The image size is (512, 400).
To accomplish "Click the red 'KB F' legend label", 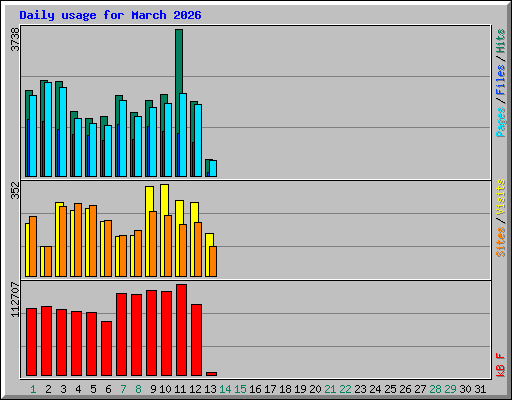I will 501,365.
